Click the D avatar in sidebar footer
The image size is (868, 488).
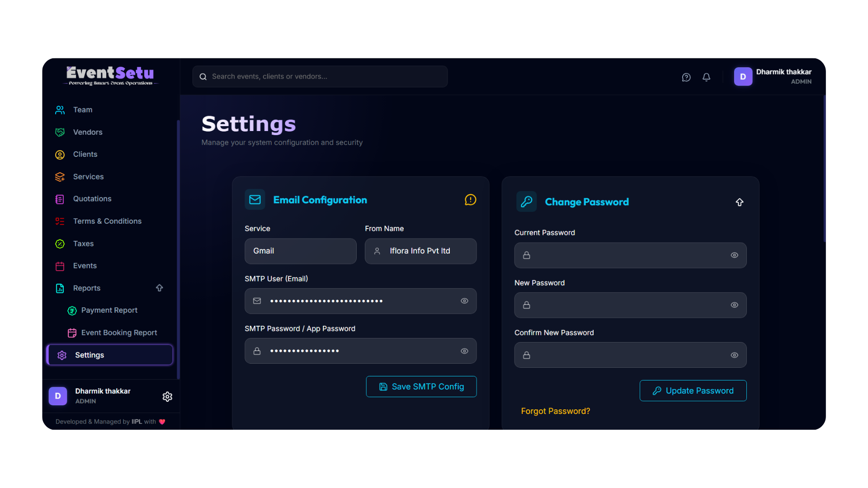(x=58, y=396)
